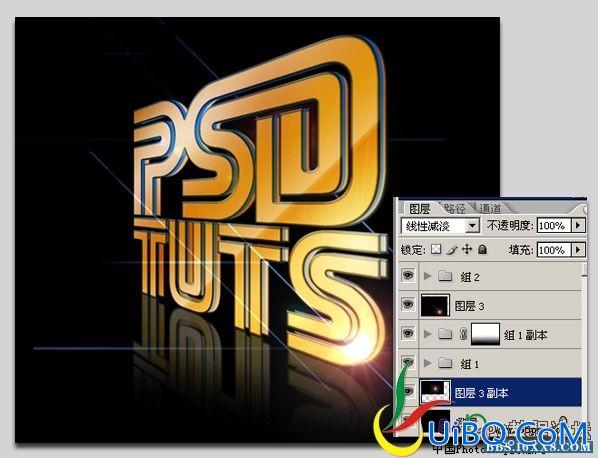Click the mask link icon on 组 1 副本
Image resolution: width=598 pixels, height=458 pixels.
pos(463,334)
